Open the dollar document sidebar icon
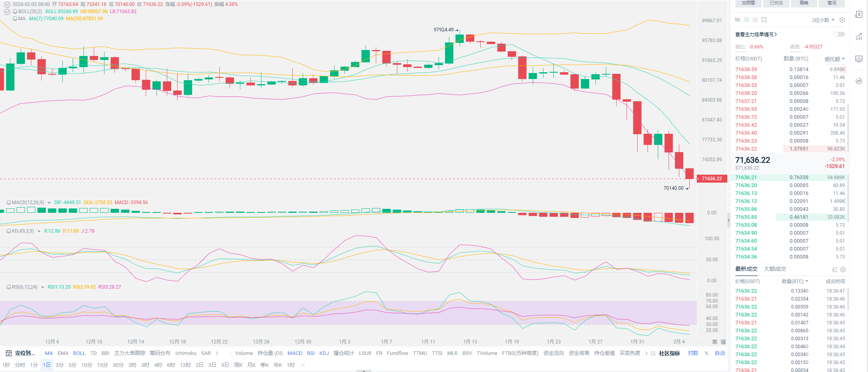868x372 pixels. point(859,15)
